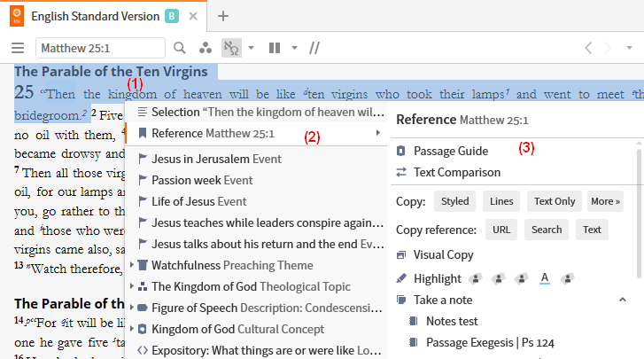This screenshot has height=359, width=644.
Task: Click the Copy Styled button
Action: point(454,201)
